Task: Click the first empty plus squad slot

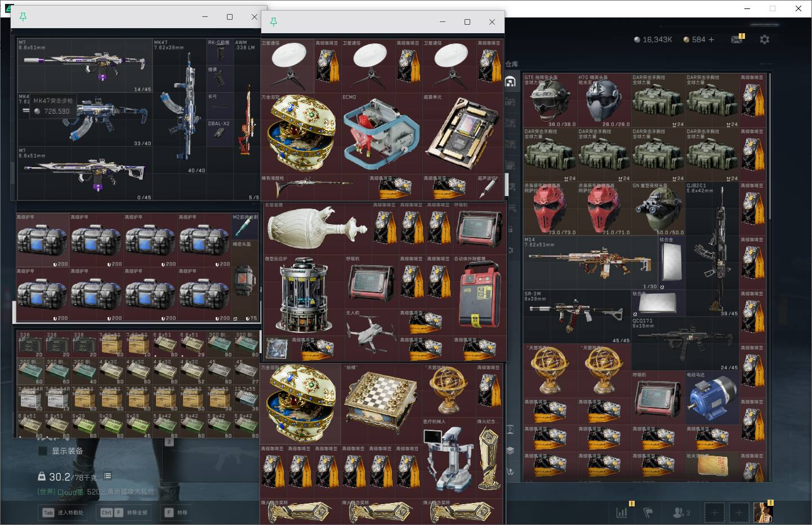Action: [x=714, y=513]
